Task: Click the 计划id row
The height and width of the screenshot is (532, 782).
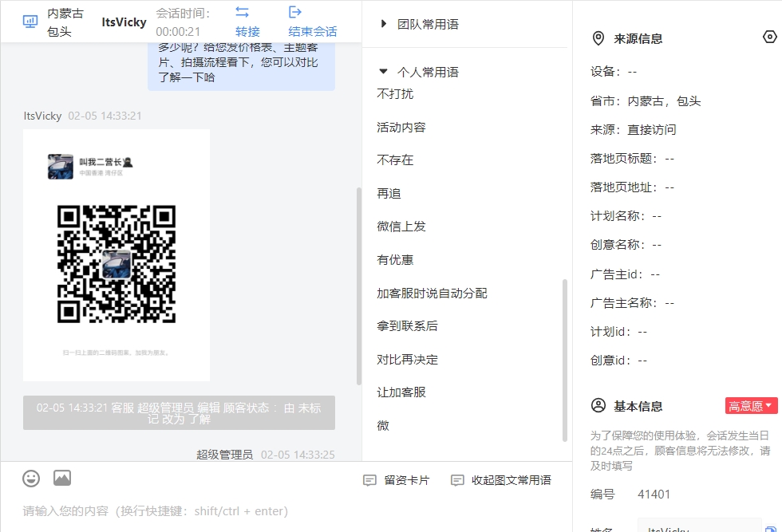Action: [x=618, y=332]
